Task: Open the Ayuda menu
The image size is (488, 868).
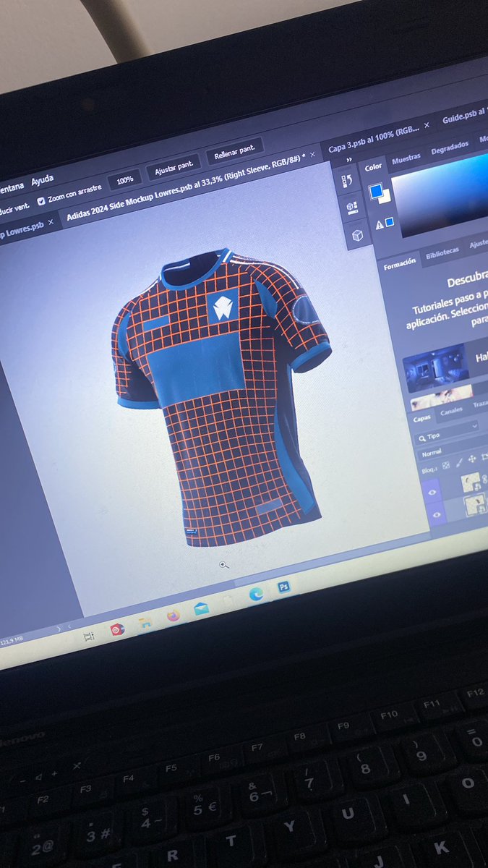Action: point(42,179)
